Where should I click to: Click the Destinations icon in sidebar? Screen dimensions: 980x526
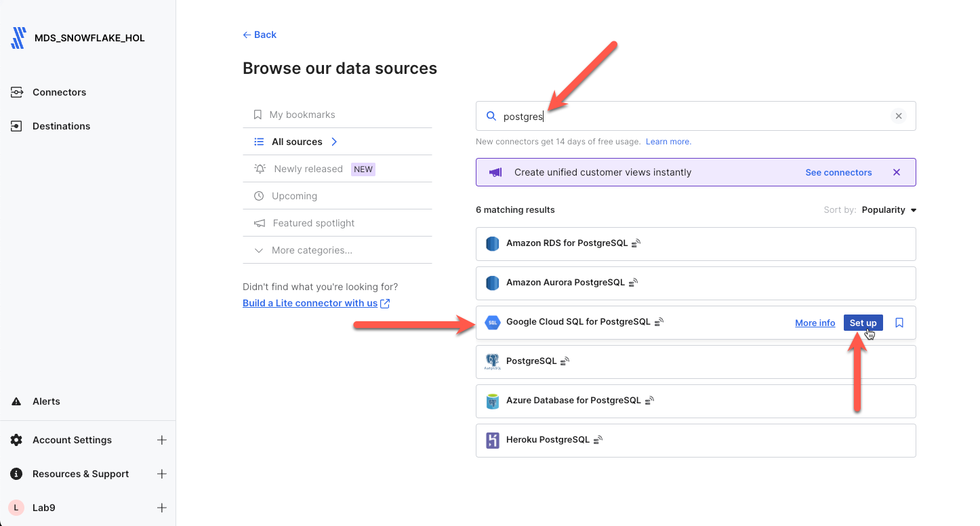[x=16, y=126]
